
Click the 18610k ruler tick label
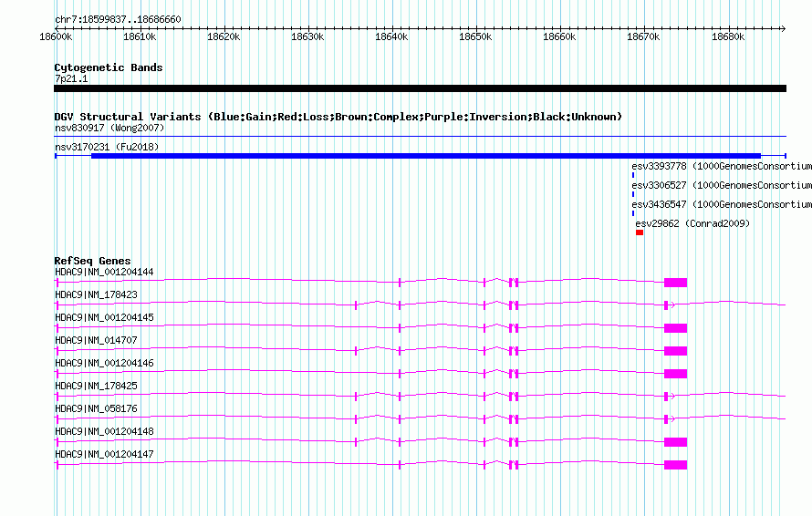140,36
